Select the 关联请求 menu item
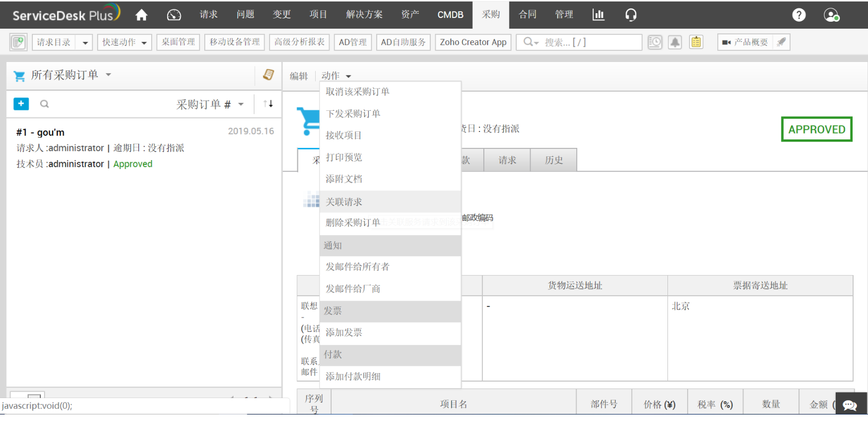The height and width of the screenshot is (423, 868). [x=390, y=201]
